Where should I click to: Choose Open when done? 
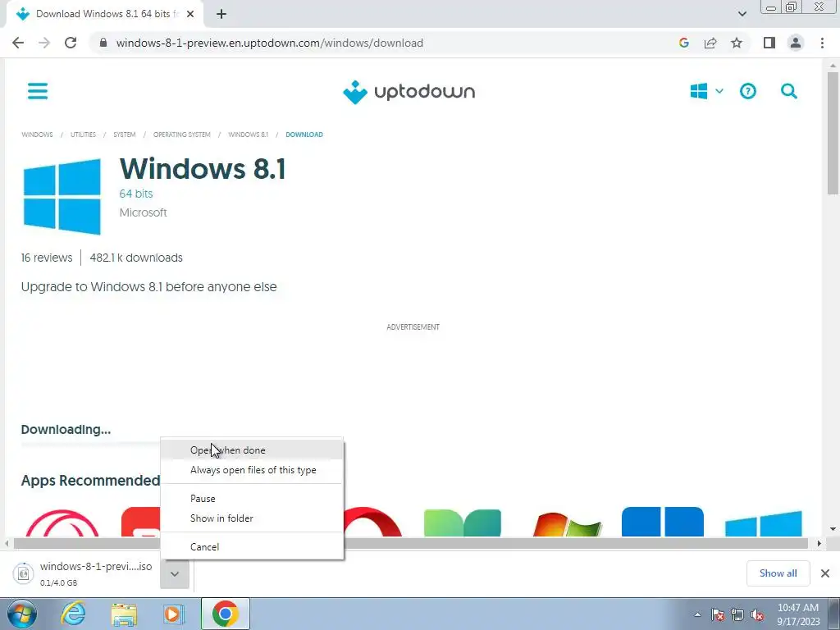(252, 450)
